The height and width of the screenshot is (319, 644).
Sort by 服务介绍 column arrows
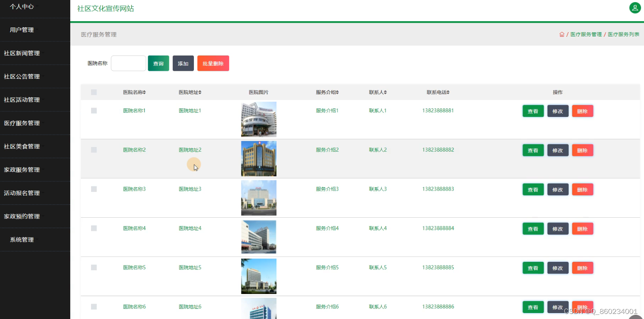(x=337, y=92)
